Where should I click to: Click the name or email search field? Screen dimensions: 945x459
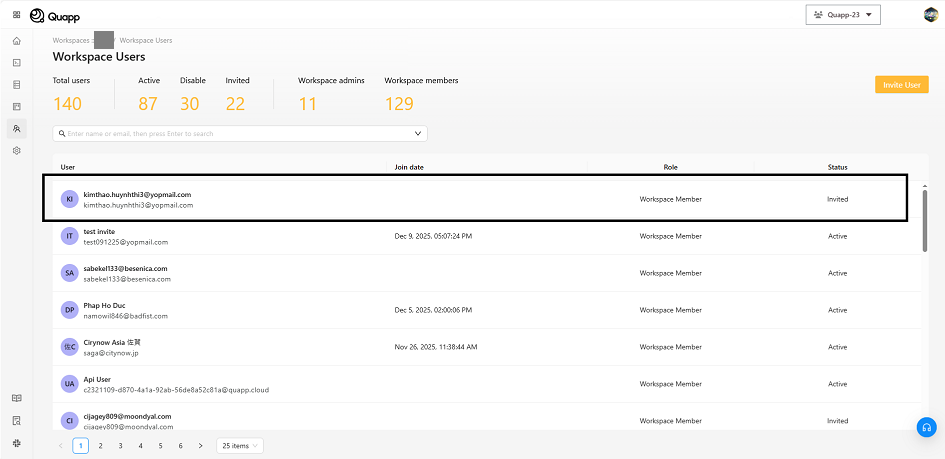(235, 133)
